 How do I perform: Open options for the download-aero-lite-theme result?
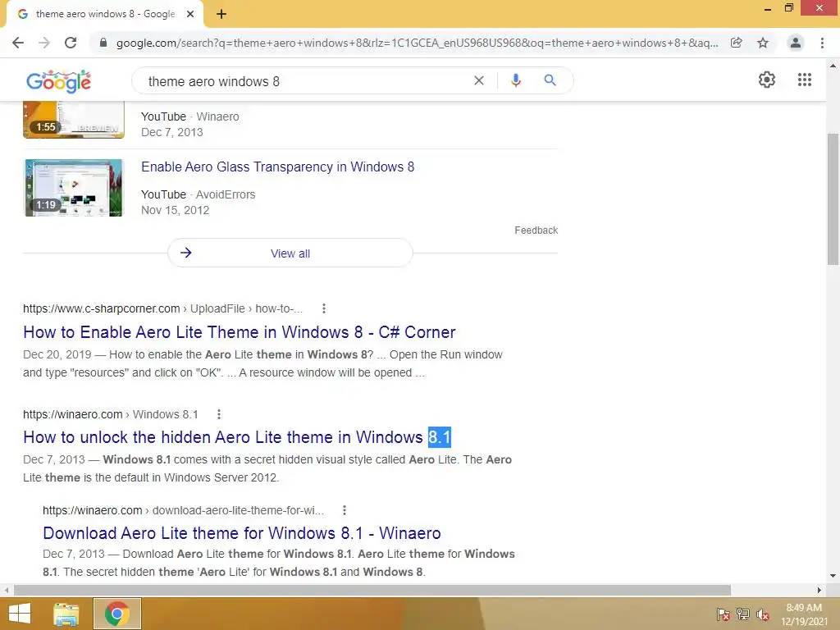344,510
